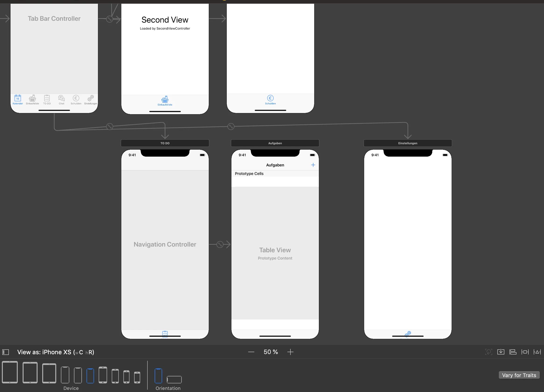This screenshot has width=544, height=392.
Task: Click the plus button in Aufgaben view
Action: pyautogui.click(x=313, y=165)
